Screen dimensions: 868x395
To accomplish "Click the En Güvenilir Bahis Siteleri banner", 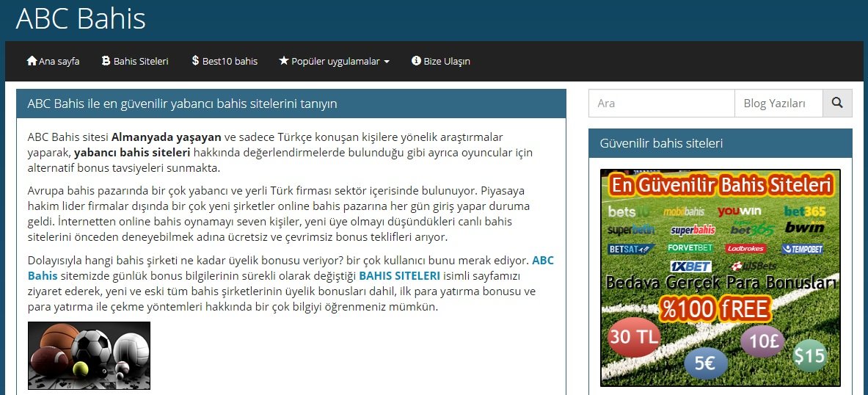I will point(721,278).
